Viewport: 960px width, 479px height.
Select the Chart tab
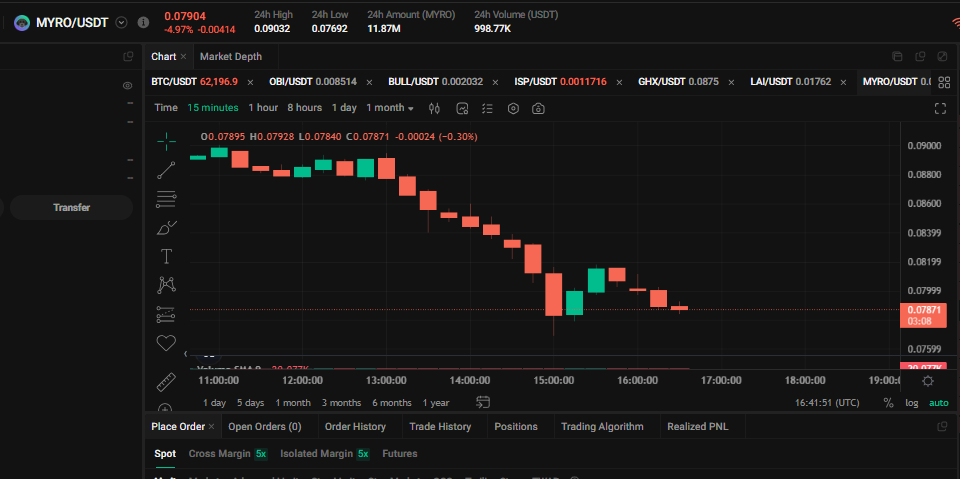point(163,56)
